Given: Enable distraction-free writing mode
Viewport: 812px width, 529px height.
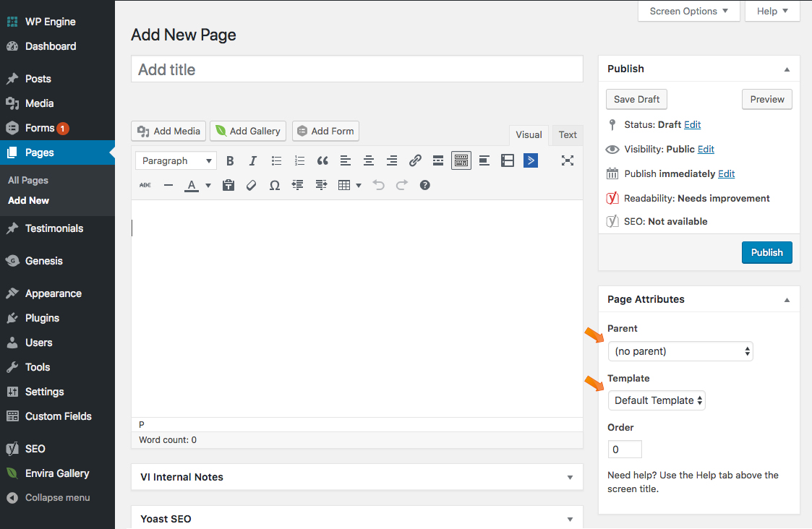Looking at the screenshot, I should (x=568, y=161).
